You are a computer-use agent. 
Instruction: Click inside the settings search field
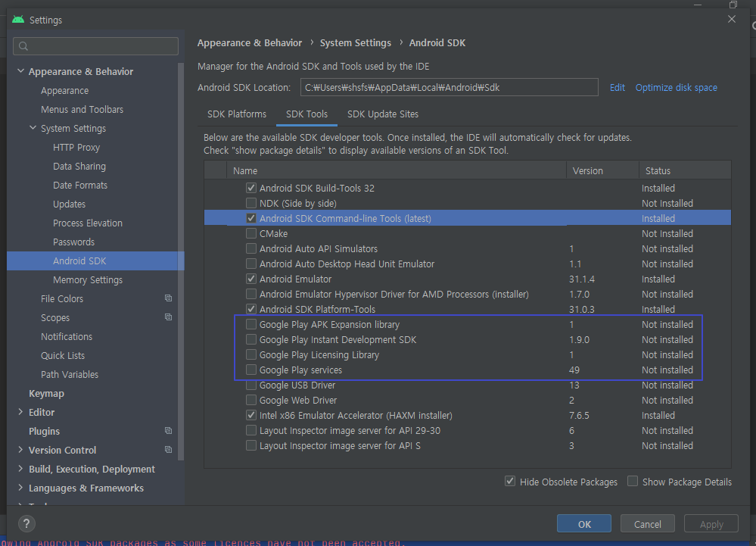95,46
